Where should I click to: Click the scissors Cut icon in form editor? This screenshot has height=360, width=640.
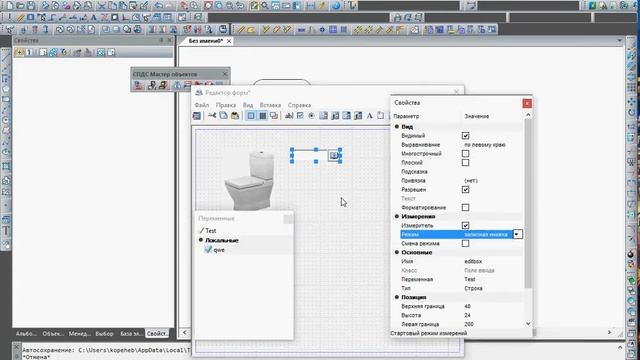(212, 116)
